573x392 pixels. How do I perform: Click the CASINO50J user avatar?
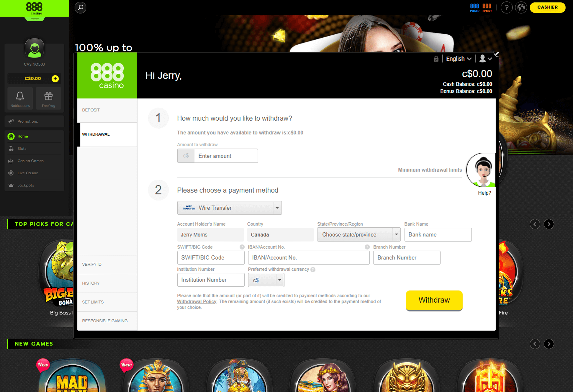pos(34,48)
